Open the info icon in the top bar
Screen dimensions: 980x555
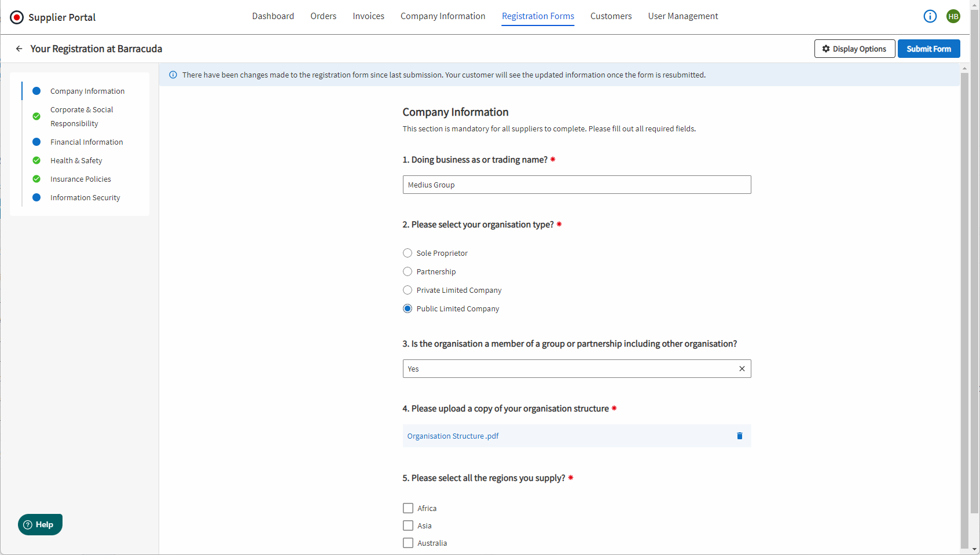[x=930, y=16]
